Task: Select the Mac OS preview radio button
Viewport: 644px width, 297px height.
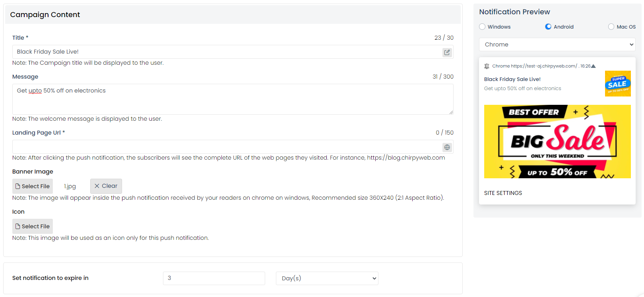Action: [611, 27]
